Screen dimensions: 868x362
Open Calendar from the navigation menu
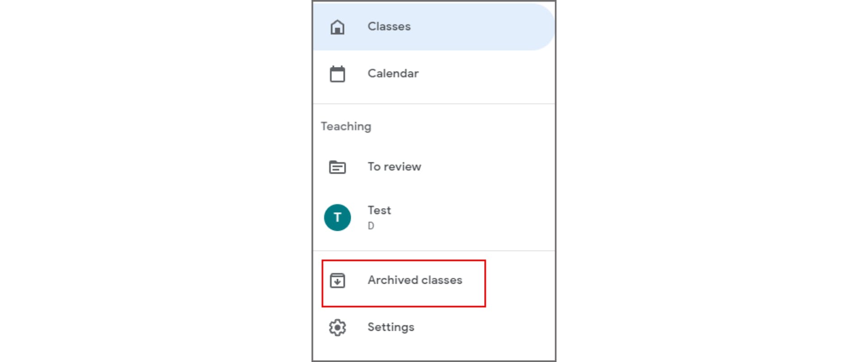393,73
